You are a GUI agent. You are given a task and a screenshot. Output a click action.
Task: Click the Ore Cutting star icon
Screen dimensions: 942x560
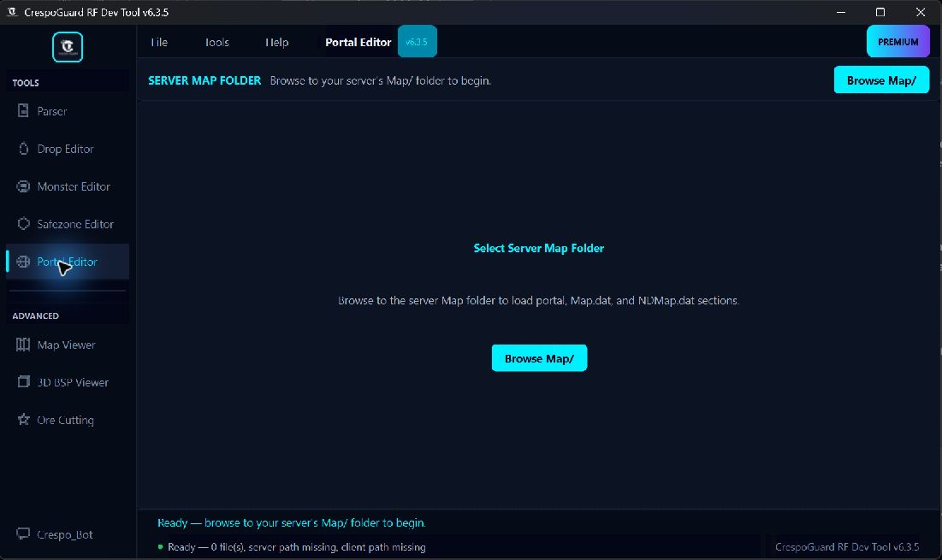(x=23, y=419)
